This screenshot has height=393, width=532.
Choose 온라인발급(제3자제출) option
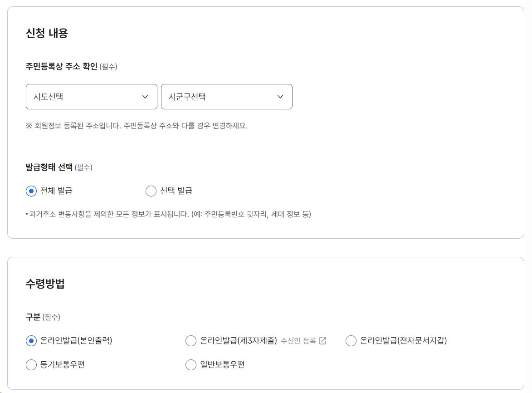[191, 340]
